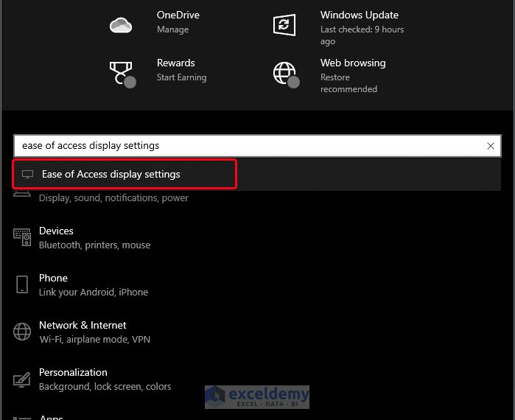The height and width of the screenshot is (420, 515).
Task: Click the 'Restore recommended' text
Action: tap(348, 83)
